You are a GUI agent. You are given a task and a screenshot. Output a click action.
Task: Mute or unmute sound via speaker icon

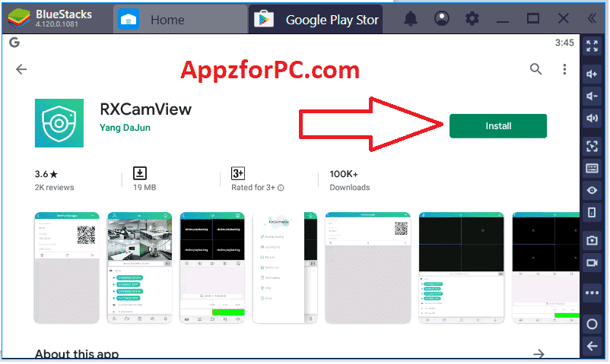[592, 119]
